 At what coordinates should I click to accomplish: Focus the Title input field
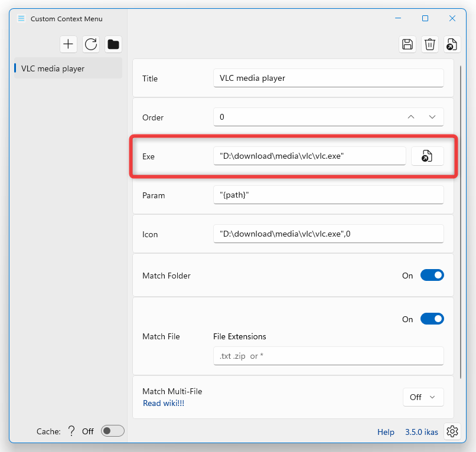(x=328, y=78)
